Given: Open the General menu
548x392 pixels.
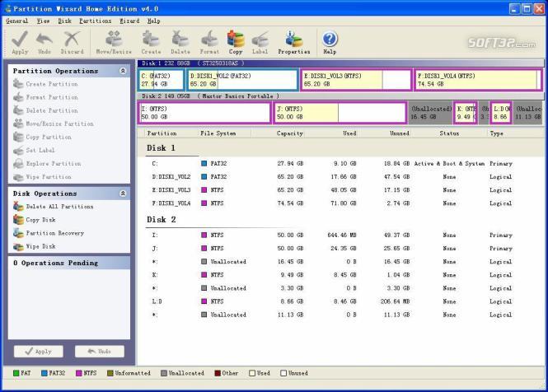Looking at the screenshot, I should tap(16, 21).
